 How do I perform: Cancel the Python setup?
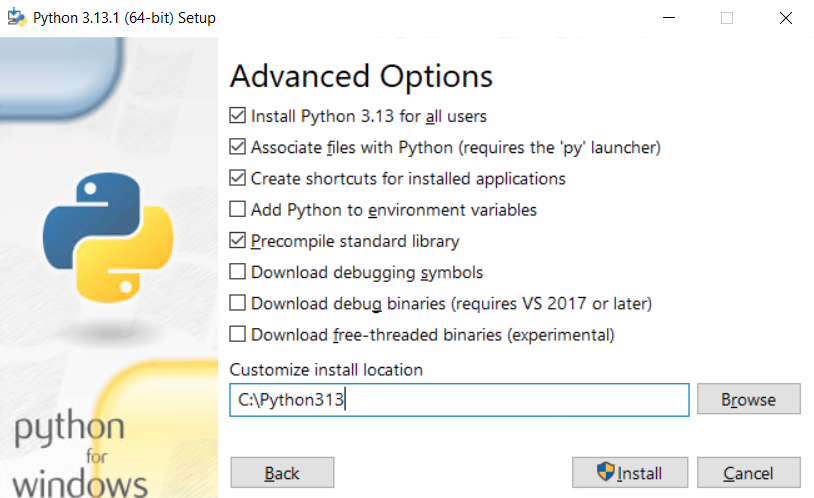(748, 473)
